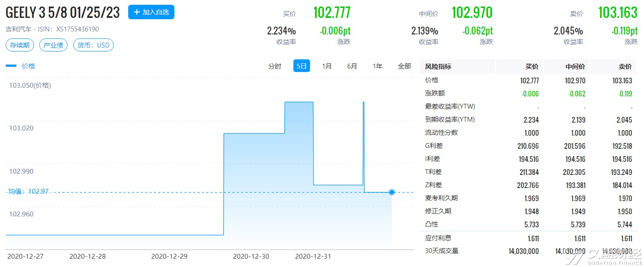The width and height of the screenshot is (644, 267).
Task: Click T利差 mid value 202.305
Action: 575,172
